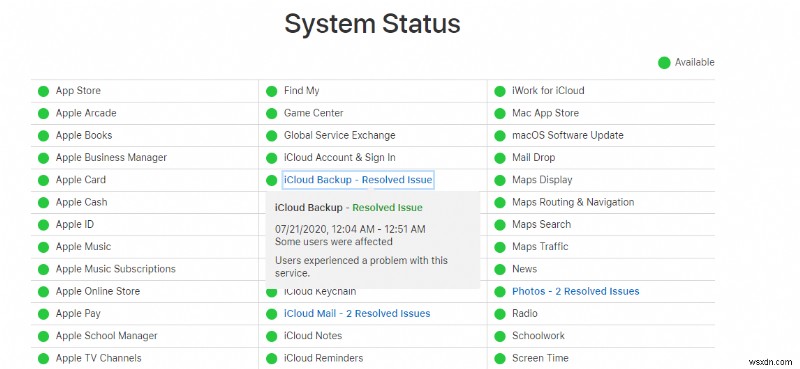Screen dimensions: 800x369
Task: Select the Maps Traffic service name
Action: 540,247
